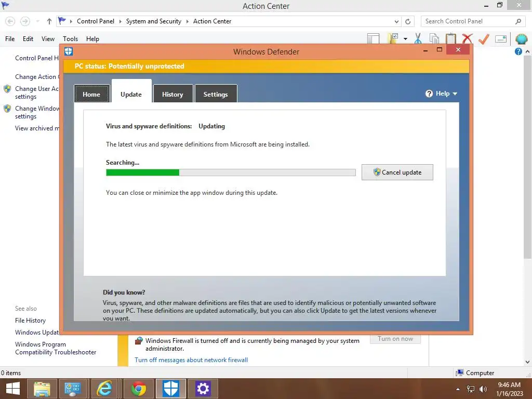
Task: Click the View archived messages link
Action: [x=37, y=128]
